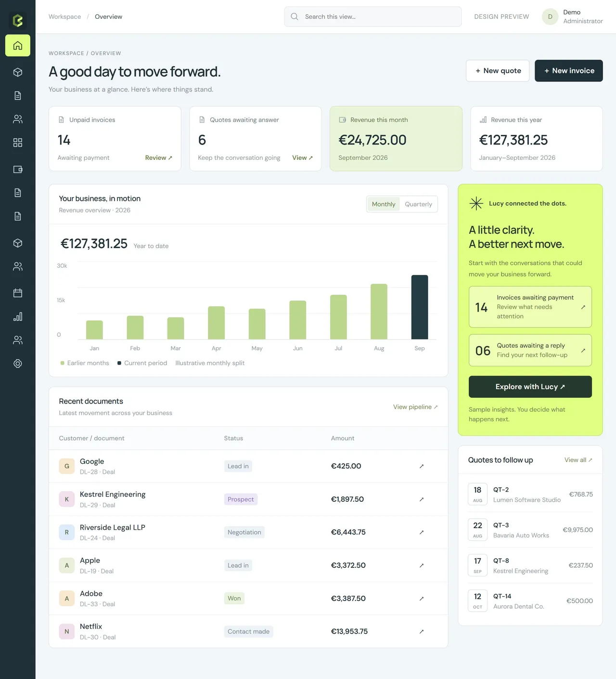Viewport: 616px width, 679px height.
Task: Open the Google deal row arrow
Action: coord(422,466)
